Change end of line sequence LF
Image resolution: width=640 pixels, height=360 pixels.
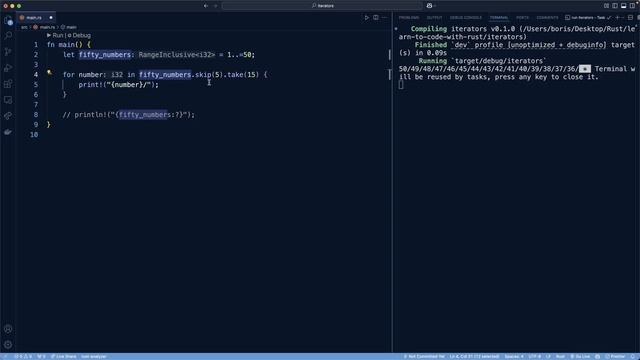548,356
